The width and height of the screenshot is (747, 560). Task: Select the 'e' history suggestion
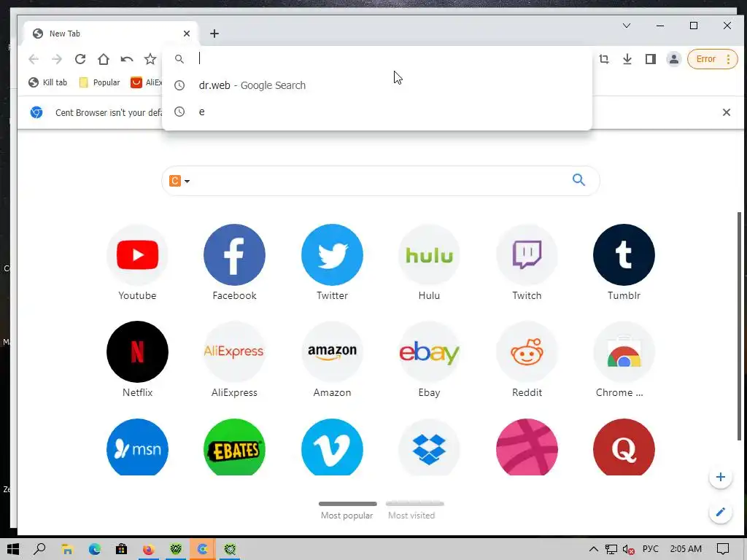click(377, 112)
